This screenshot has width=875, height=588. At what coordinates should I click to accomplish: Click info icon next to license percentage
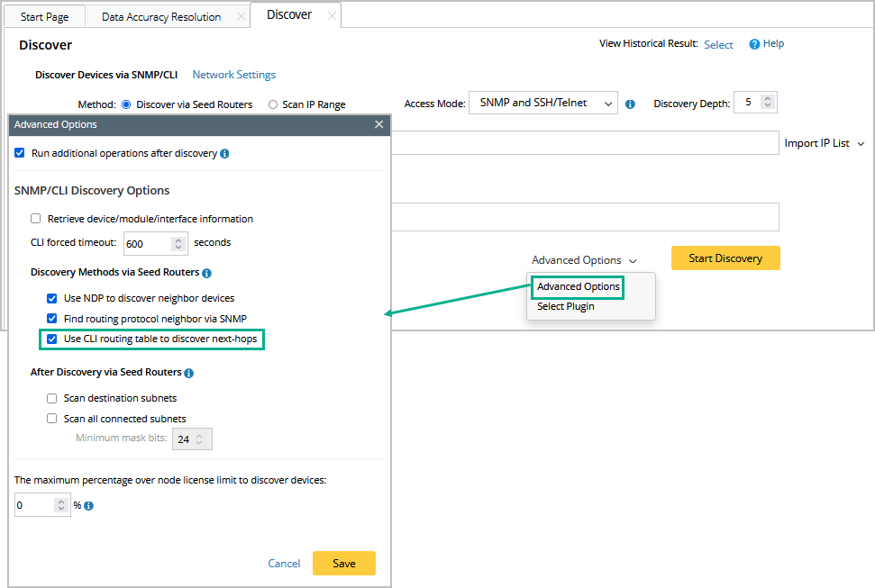tap(88, 506)
